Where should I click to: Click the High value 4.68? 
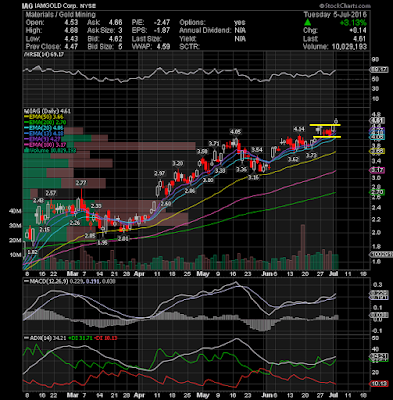(71, 31)
